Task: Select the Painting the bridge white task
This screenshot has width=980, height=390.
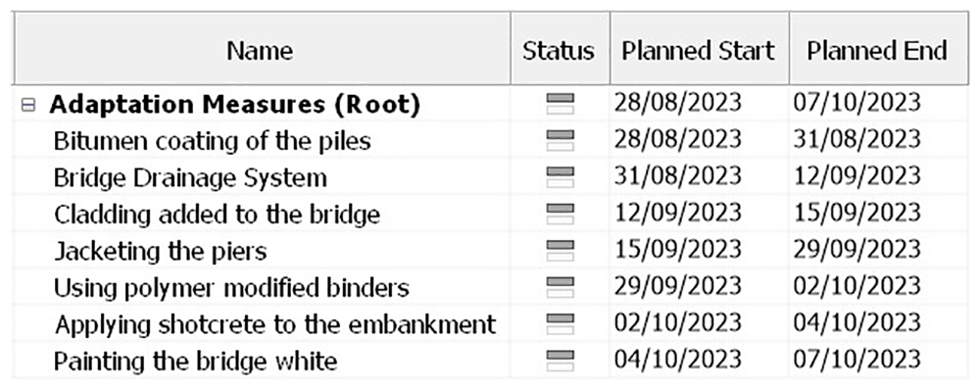Action: tap(196, 362)
